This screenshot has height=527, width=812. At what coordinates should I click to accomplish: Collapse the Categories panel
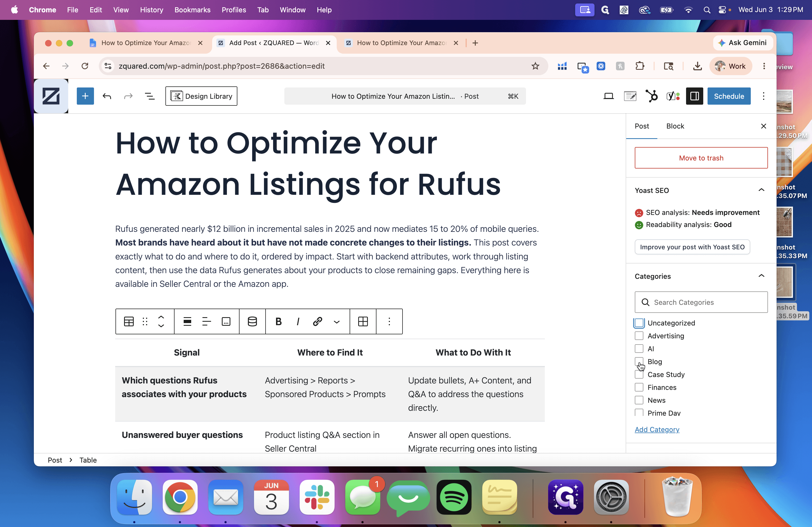[761, 276]
